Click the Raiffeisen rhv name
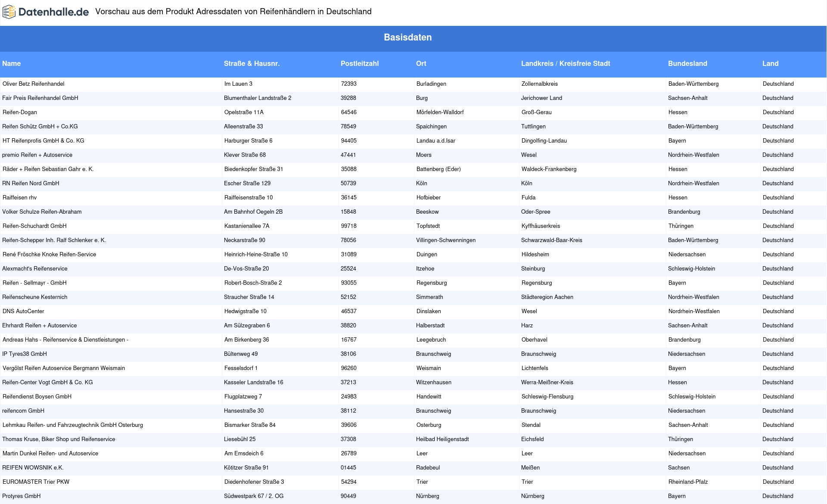 (20, 197)
